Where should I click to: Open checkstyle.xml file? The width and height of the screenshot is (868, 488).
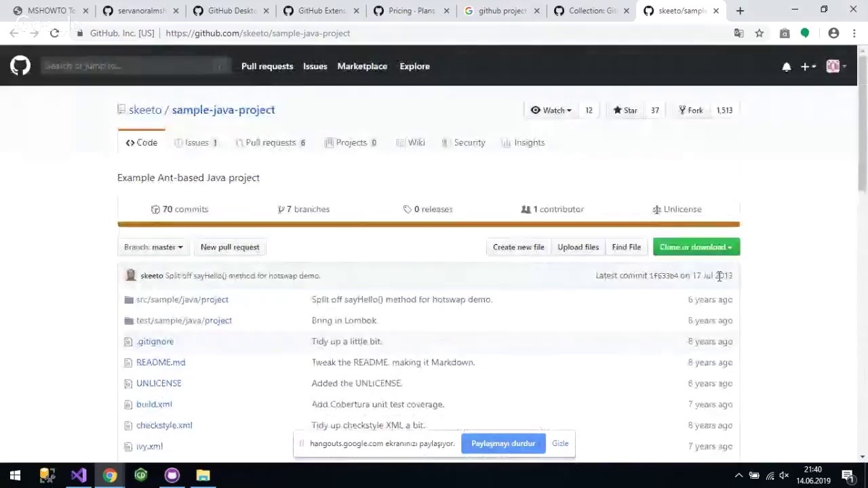164,426
